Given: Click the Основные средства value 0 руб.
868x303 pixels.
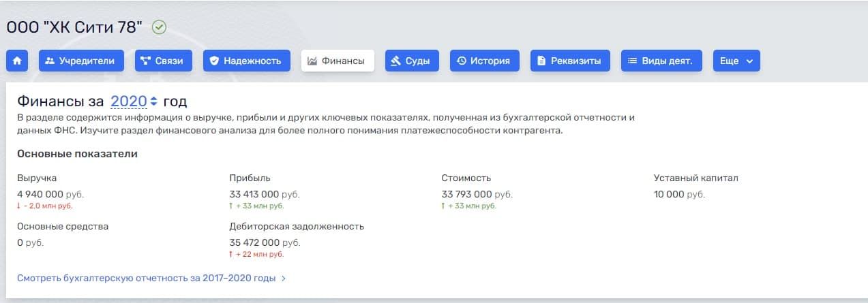Looking at the screenshot, I should click(31, 242).
